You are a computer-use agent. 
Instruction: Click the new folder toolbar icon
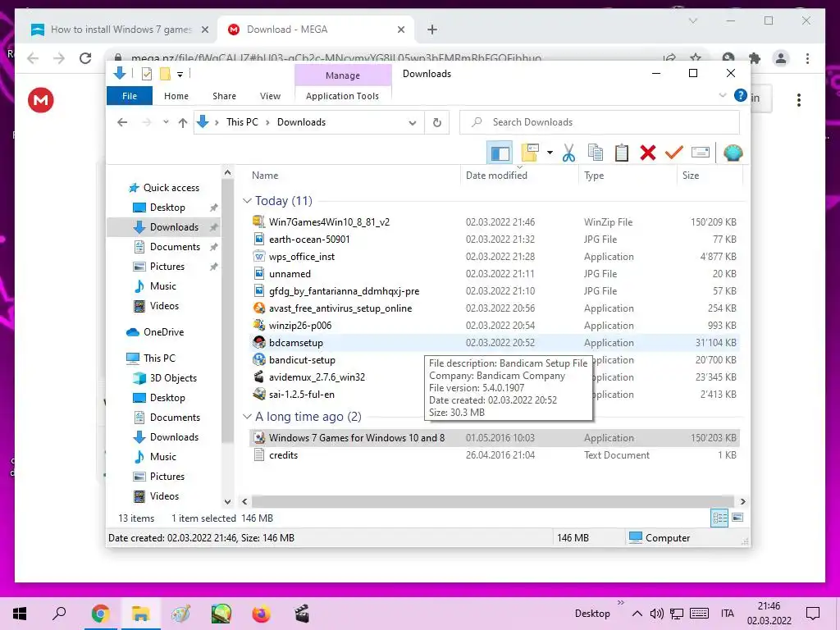coord(530,153)
